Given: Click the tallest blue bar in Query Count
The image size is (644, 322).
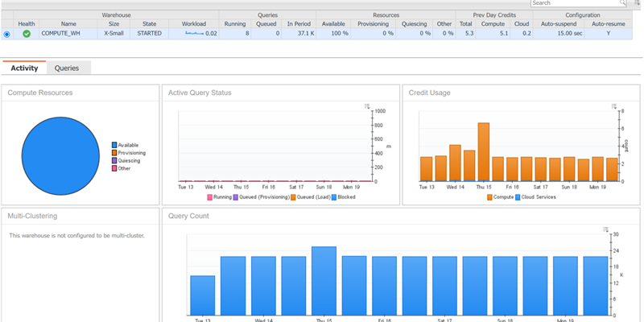Looking at the screenshot, I should (324, 281).
